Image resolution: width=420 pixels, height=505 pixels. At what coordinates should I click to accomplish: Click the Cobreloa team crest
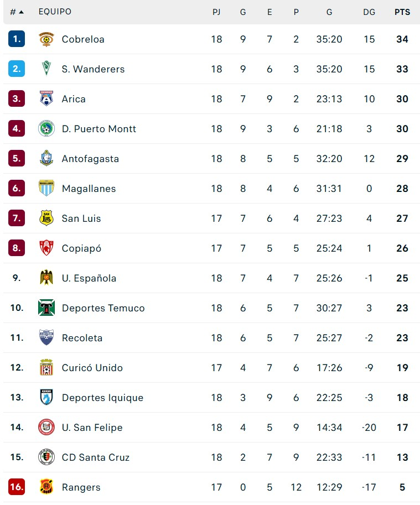click(46, 39)
